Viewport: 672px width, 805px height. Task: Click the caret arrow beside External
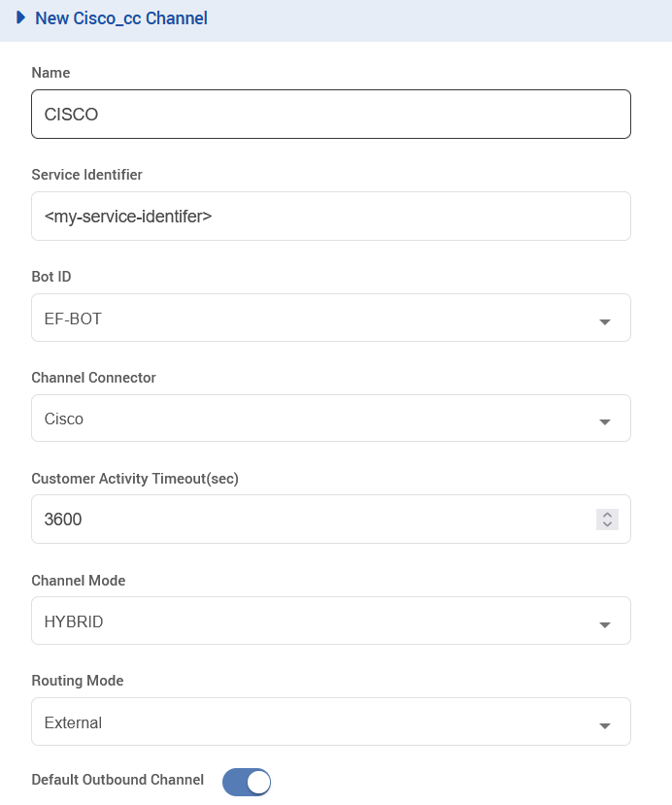click(x=605, y=724)
